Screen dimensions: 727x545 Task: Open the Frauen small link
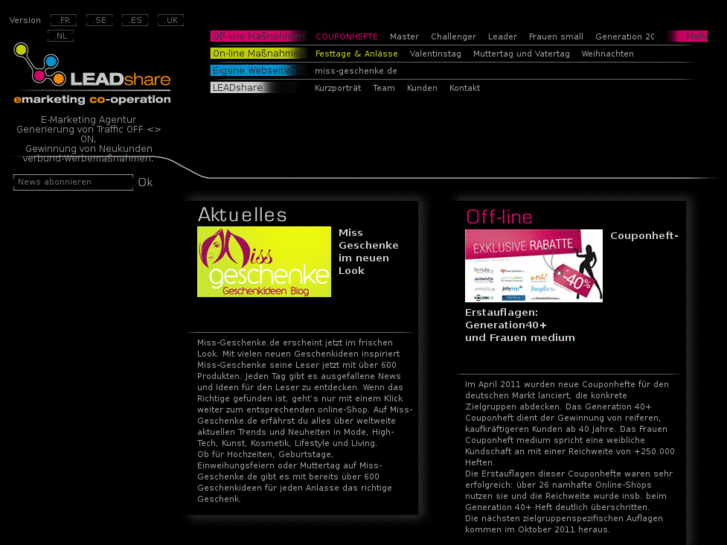(x=556, y=37)
